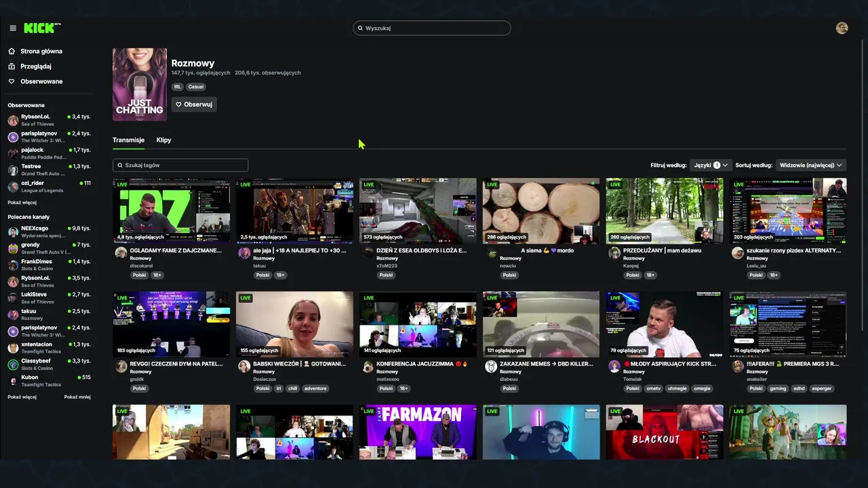Open BABSKI WIECZÓR stream thumbnail

pyautogui.click(x=294, y=324)
